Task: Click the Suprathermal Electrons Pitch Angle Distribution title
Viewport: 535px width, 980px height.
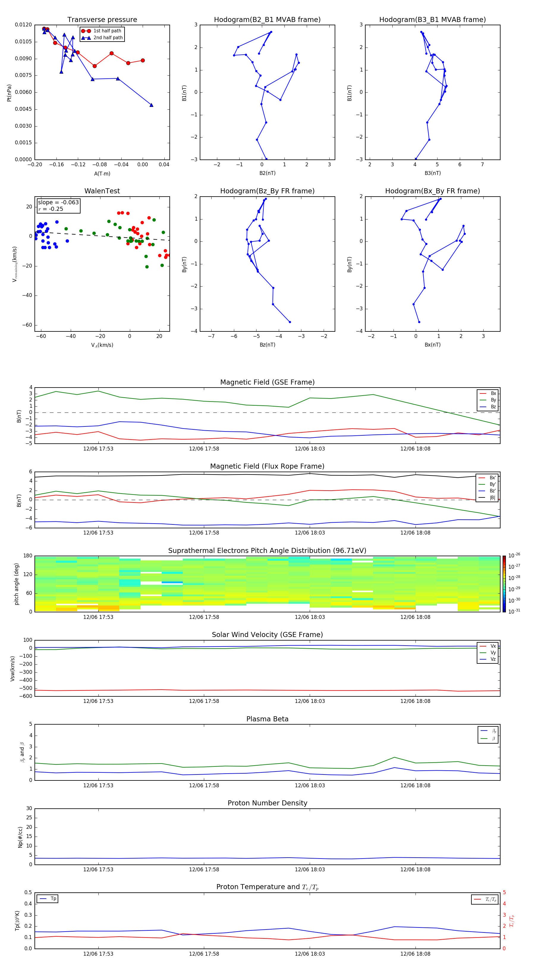Action: point(267,551)
